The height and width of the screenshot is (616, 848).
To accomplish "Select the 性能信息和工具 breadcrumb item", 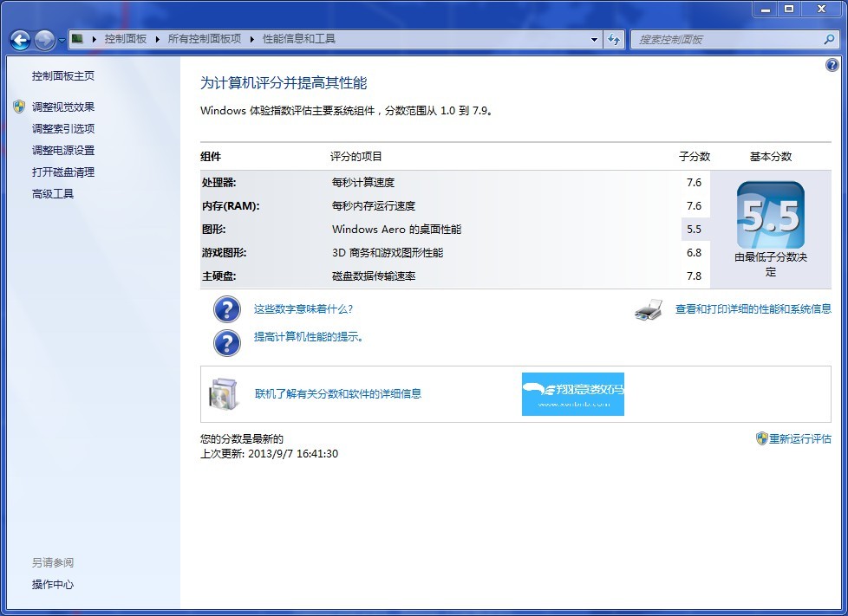I will 299,39.
